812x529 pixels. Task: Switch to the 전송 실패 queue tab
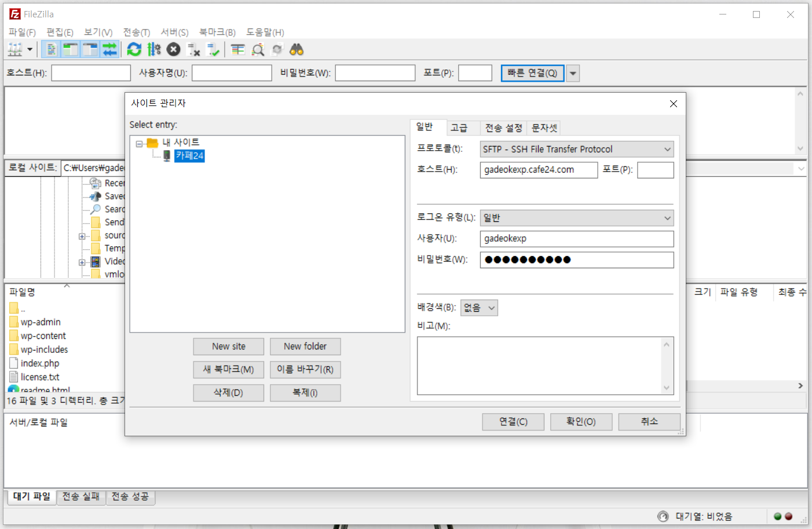pos(81,497)
